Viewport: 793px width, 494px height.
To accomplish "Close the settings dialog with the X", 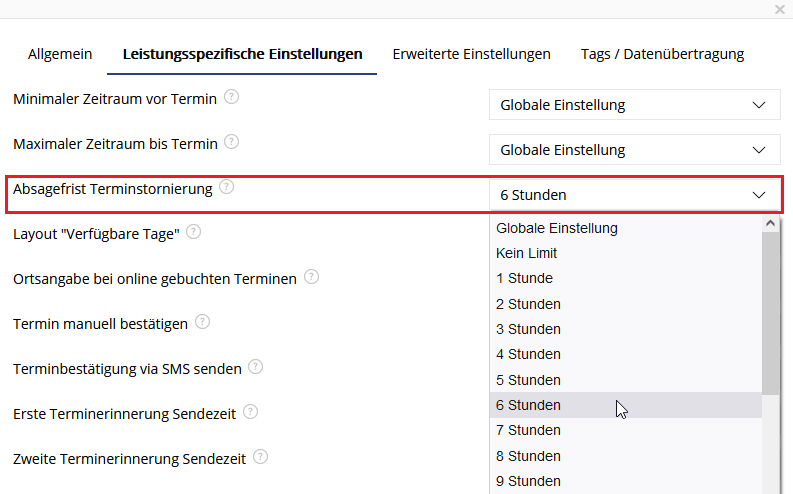I will [x=780, y=9].
